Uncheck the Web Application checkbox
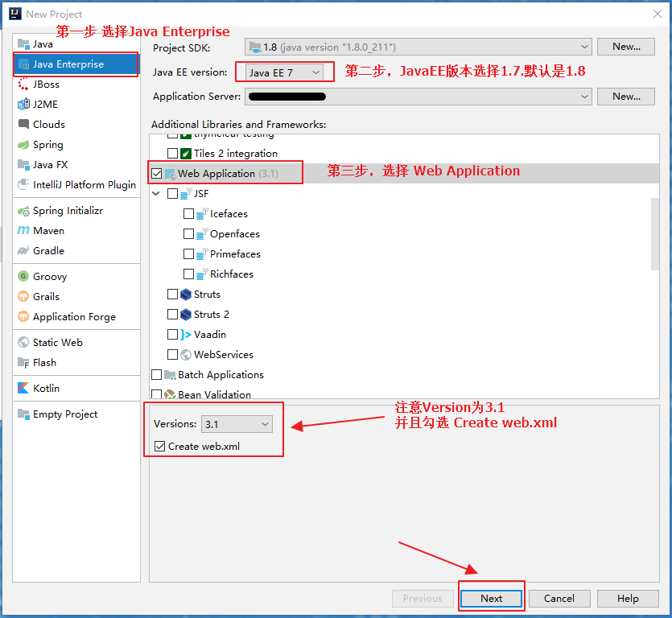This screenshot has width=672, height=618. tap(156, 174)
